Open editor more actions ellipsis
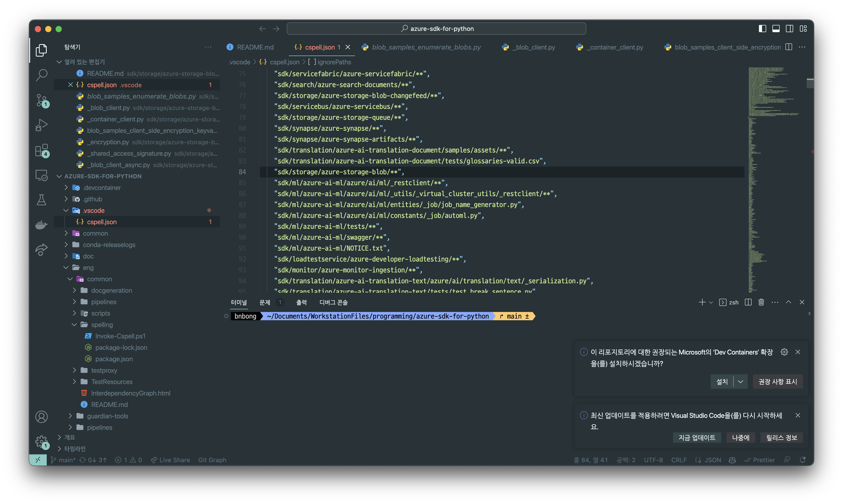 click(802, 47)
